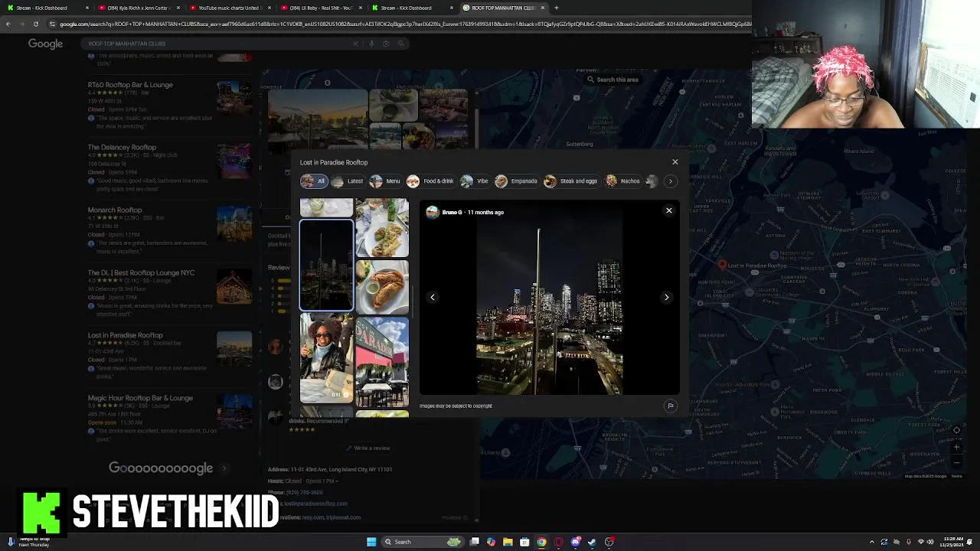Select the Nachos photos category chip
The width and height of the screenshot is (980, 551).
[622, 181]
